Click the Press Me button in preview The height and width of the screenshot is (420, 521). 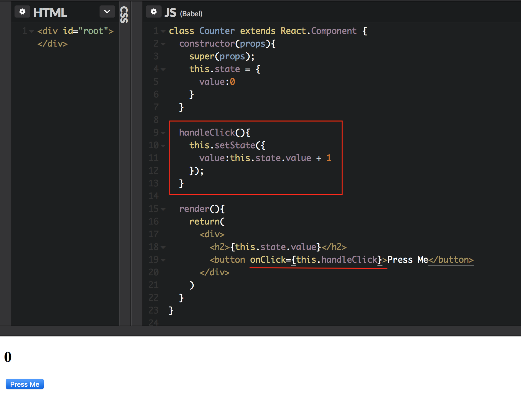coord(25,384)
